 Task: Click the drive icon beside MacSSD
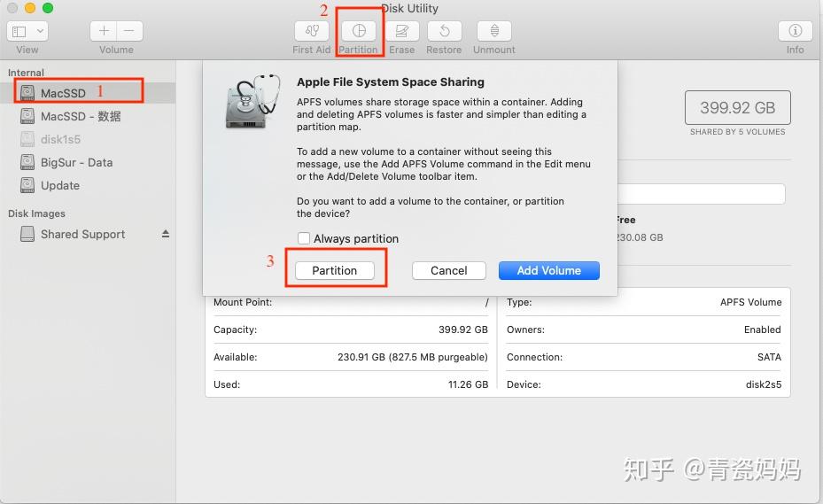pyautogui.click(x=27, y=93)
